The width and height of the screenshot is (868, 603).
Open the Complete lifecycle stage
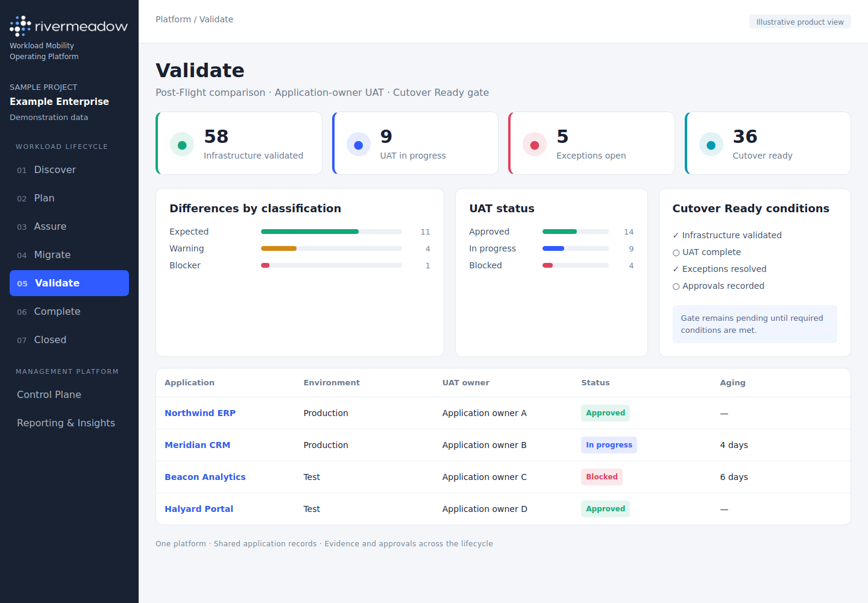pyautogui.click(x=69, y=312)
